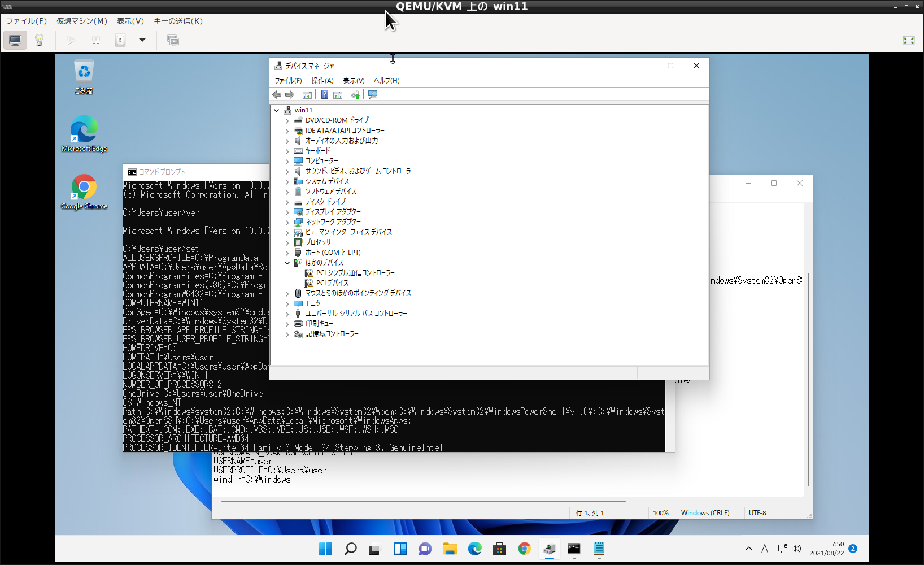Open 操作(A) menu in Device Manager
This screenshot has width=924, height=565.
pos(322,81)
